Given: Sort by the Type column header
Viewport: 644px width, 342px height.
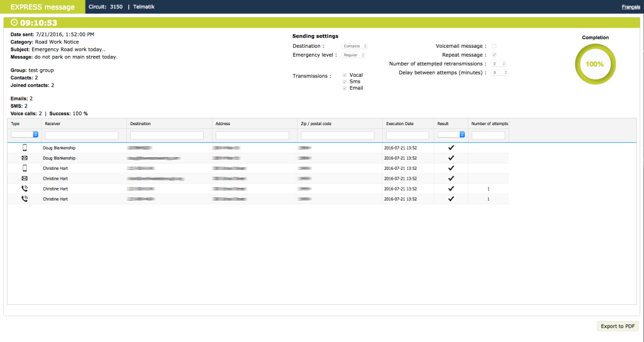Looking at the screenshot, I should [x=15, y=124].
